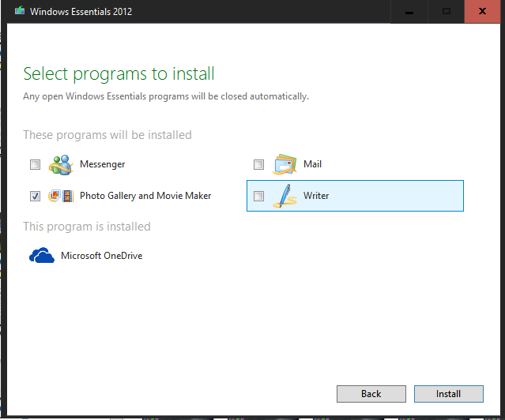Screen dimensions: 505x420
Task: Click the Microsoft OneDrive cloud icon
Action: click(x=42, y=255)
